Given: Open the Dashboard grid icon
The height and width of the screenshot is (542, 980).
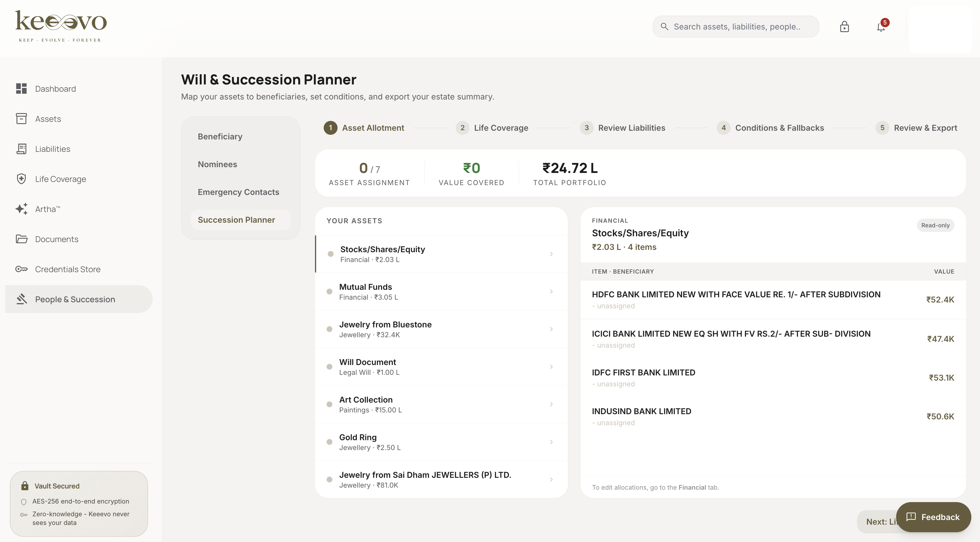Looking at the screenshot, I should (x=21, y=89).
